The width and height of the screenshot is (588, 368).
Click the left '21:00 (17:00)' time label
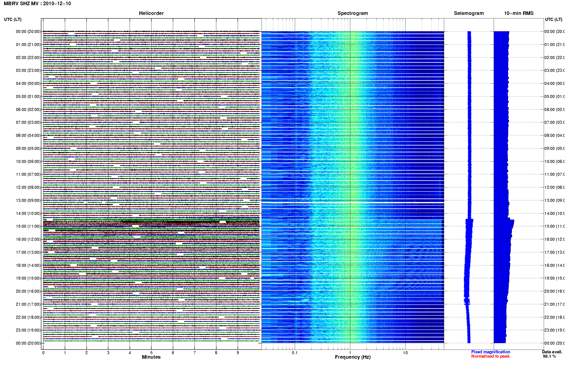[28, 304]
